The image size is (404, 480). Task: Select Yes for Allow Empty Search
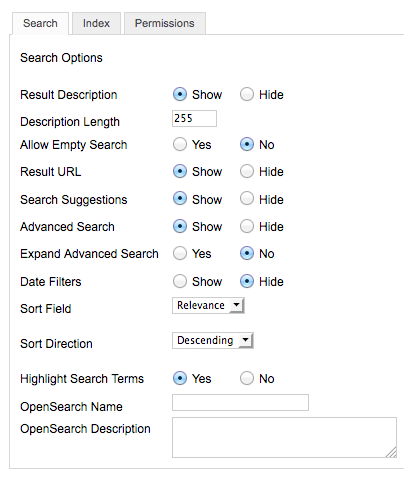(180, 144)
